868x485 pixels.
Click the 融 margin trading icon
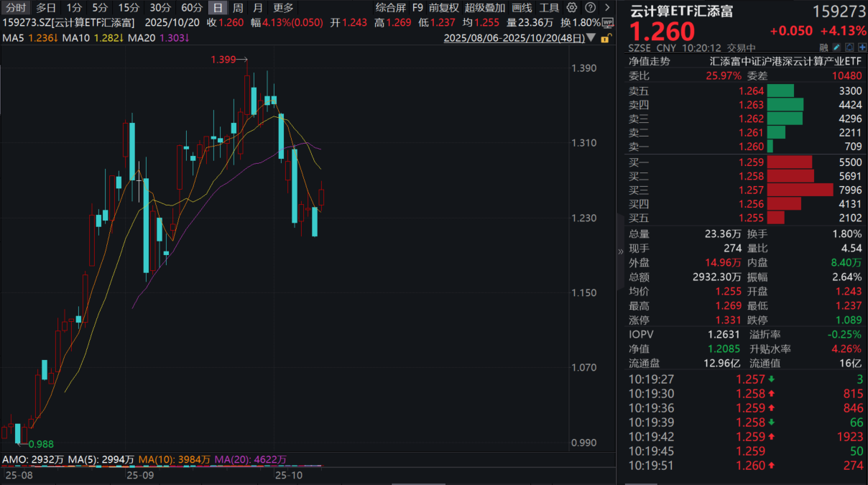coord(825,47)
